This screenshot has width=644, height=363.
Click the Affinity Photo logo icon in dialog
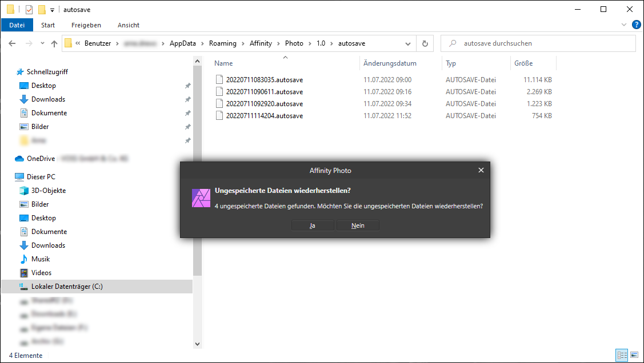pos(201,198)
